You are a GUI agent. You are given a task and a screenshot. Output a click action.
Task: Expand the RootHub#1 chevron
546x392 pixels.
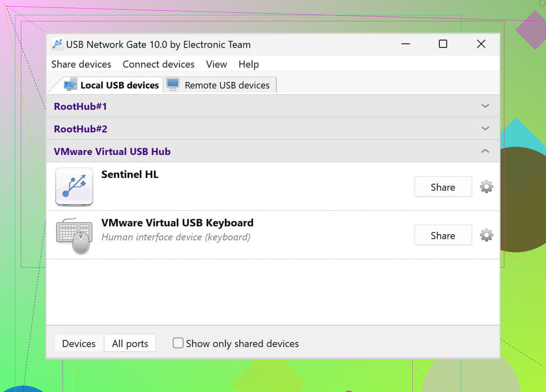pyautogui.click(x=485, y=106)
